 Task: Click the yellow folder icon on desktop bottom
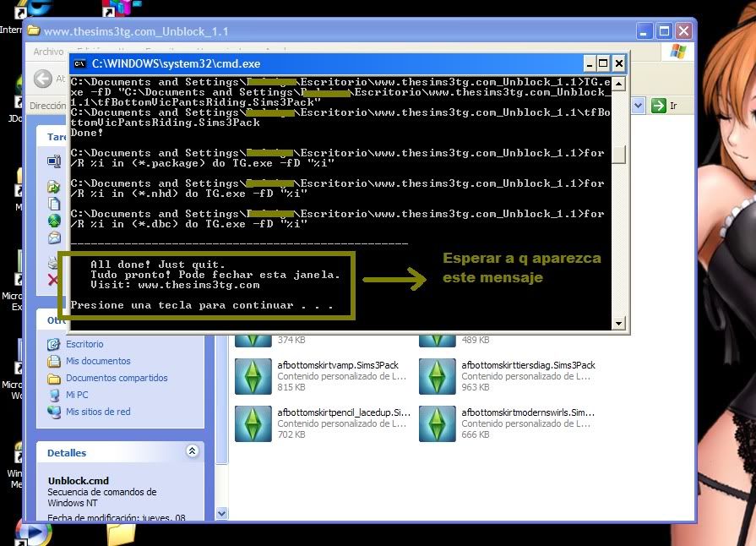[x=121, y=534]
